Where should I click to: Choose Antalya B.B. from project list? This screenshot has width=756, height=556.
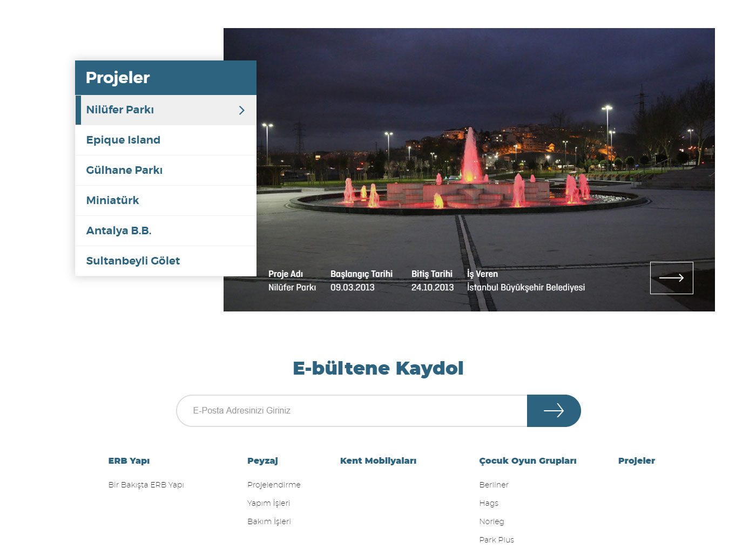(x=119, y=230)
